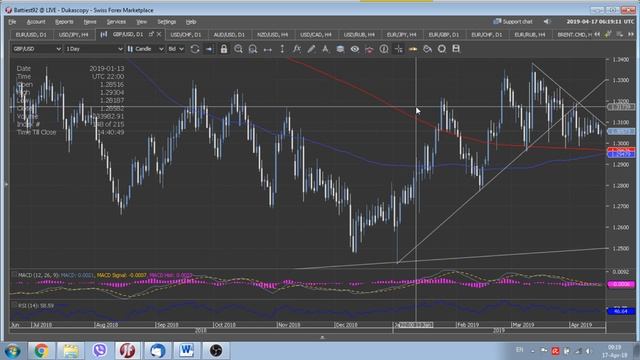
Task: Switch to EUR/CHF, D1 tab
Action: tap(487, 35)
